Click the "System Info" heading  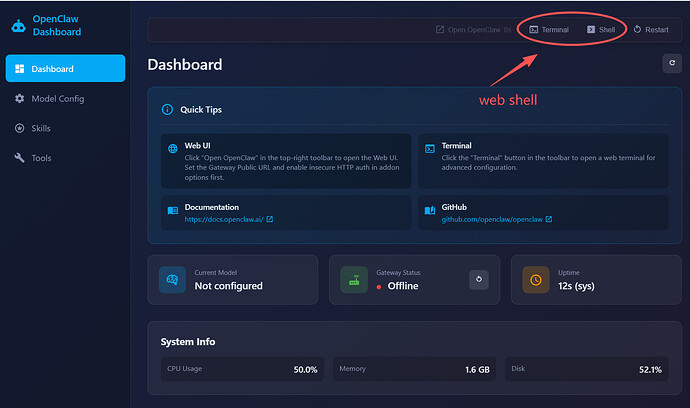188,342
